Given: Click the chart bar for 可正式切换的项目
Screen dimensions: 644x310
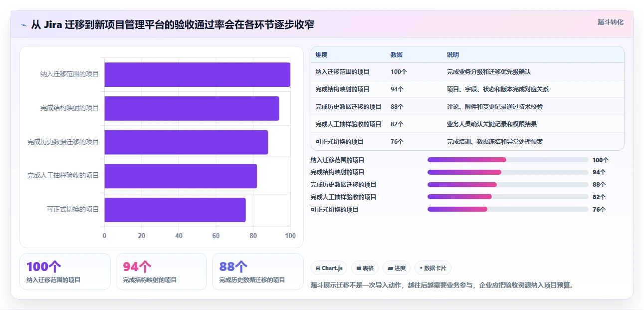Looking at the screenshot, I should [x=175, y=210].
